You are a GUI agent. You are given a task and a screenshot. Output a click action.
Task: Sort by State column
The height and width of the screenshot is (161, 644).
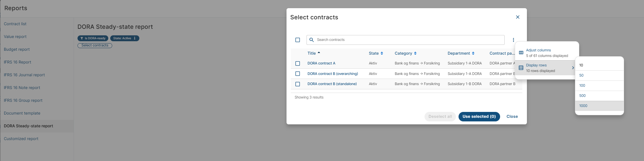pyautogui.click(x=382, y=53)
